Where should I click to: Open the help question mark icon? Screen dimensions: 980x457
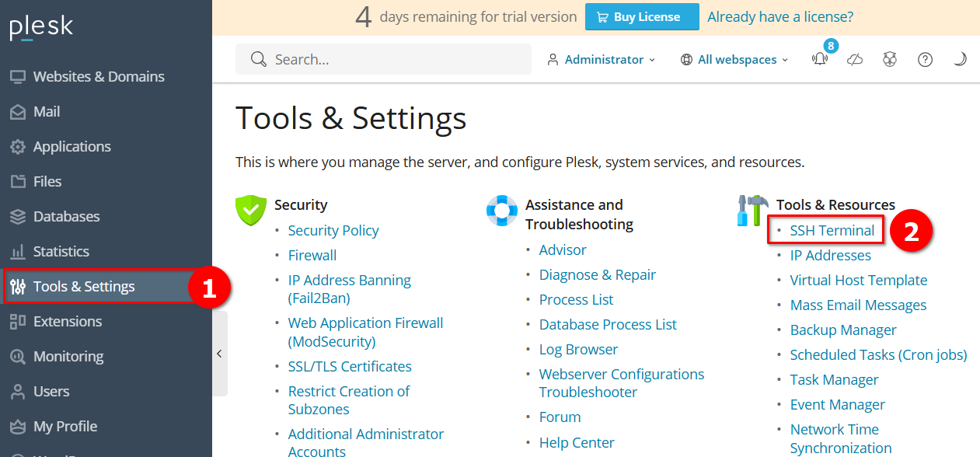click(x=925, y=59)
